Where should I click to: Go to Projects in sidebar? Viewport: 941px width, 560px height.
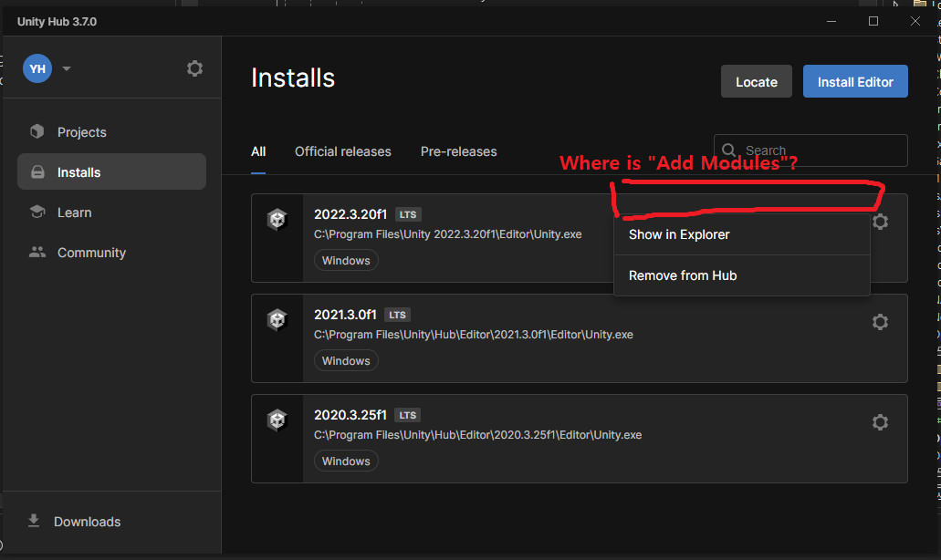coord(111,132)
